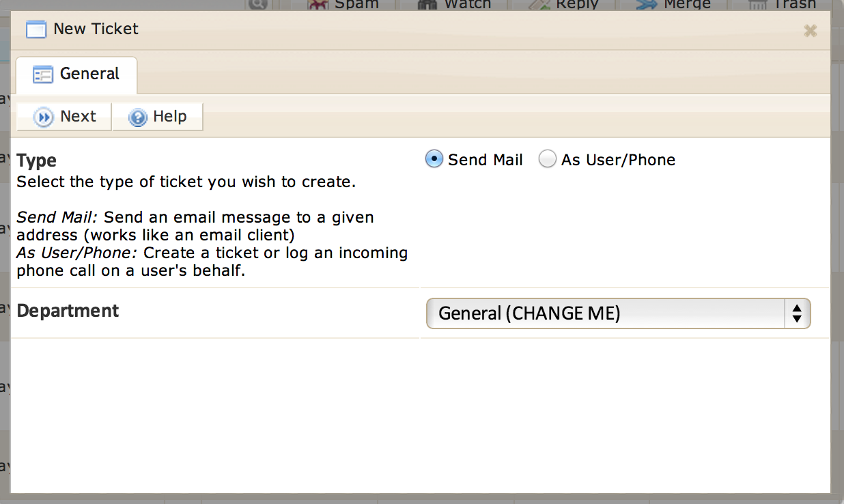Select the Send Mail radio button

click(434, 159)
